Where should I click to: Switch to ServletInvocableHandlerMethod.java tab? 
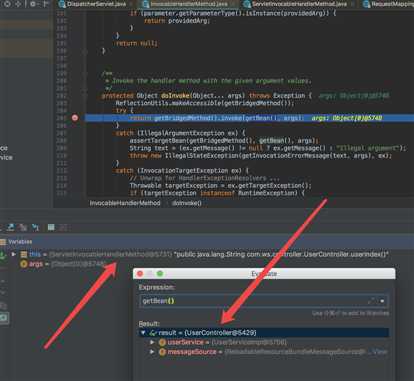click(295, 4)
